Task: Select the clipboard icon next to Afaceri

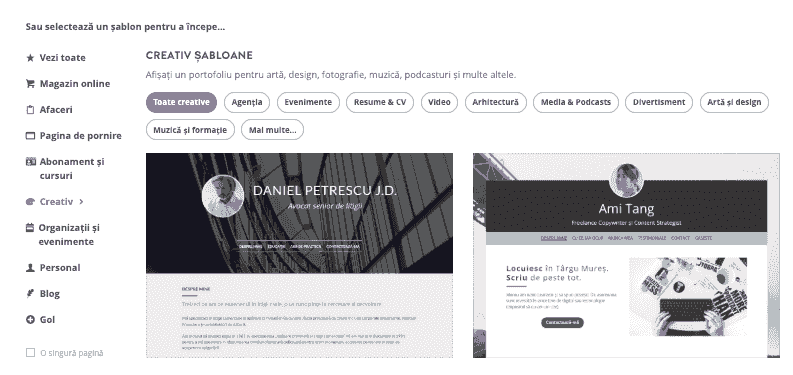Action: 30,110
